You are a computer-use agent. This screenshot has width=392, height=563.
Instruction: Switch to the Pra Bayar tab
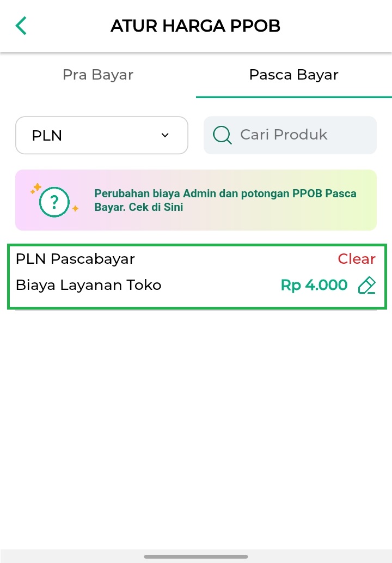click(98, 75)
